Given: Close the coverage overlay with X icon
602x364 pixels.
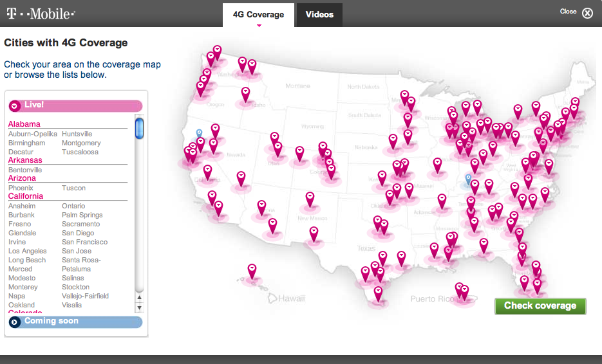Looking at the screenshot, I should [x=587, y=13].
